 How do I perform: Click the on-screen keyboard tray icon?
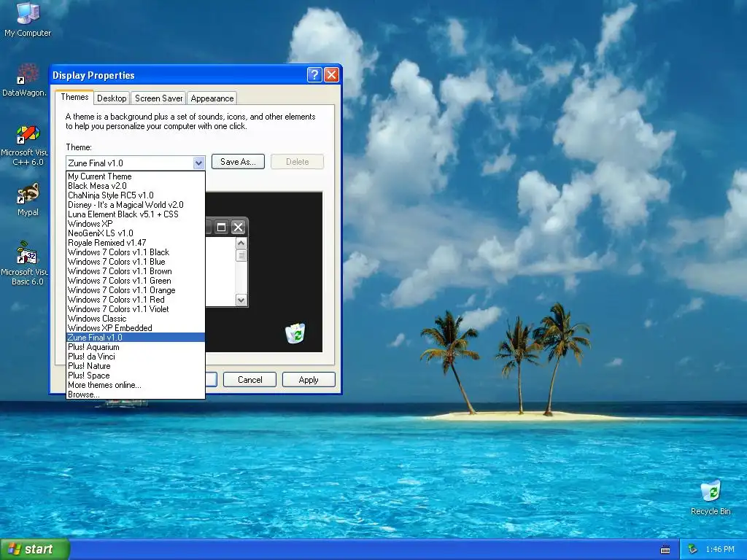[665, 550]
